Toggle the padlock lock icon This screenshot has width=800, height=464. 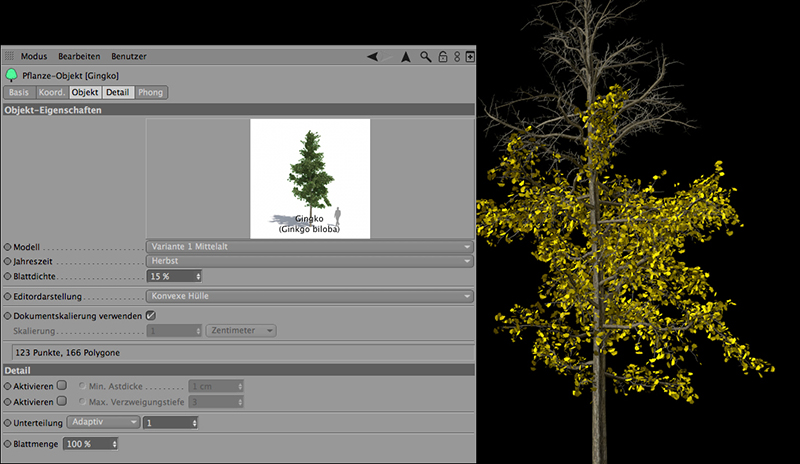[x=442, y=57]
